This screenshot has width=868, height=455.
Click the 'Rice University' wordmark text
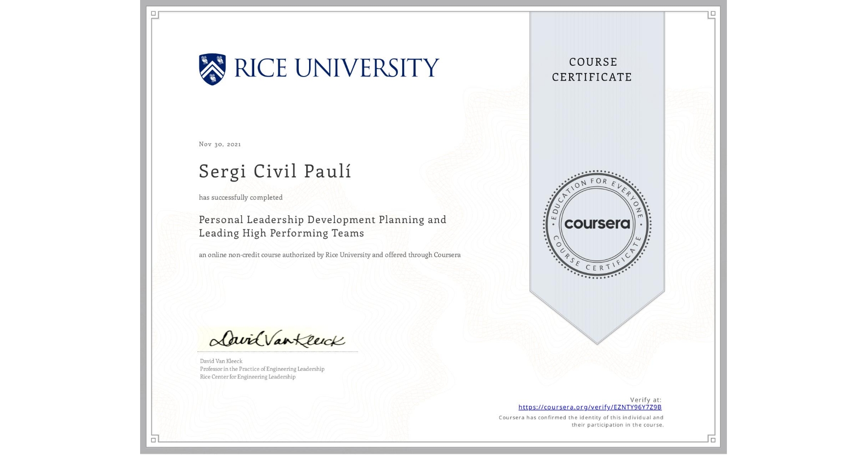[x=335, y=67]
